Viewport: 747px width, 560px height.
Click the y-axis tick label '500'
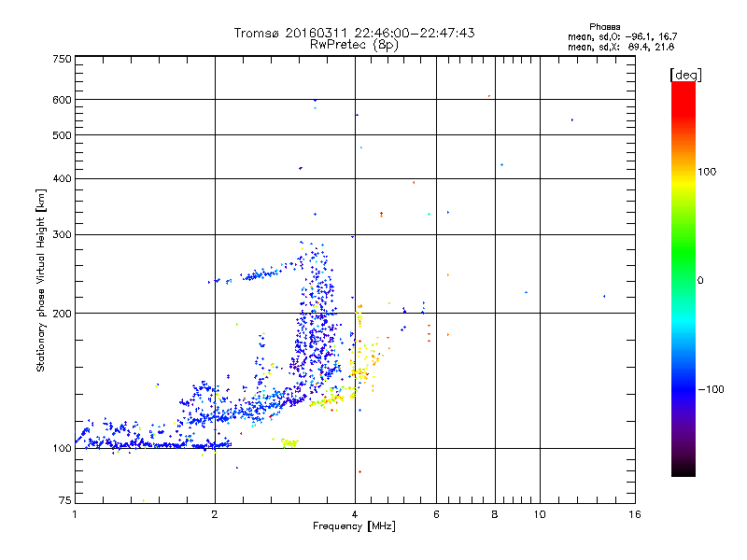point(62,135)
